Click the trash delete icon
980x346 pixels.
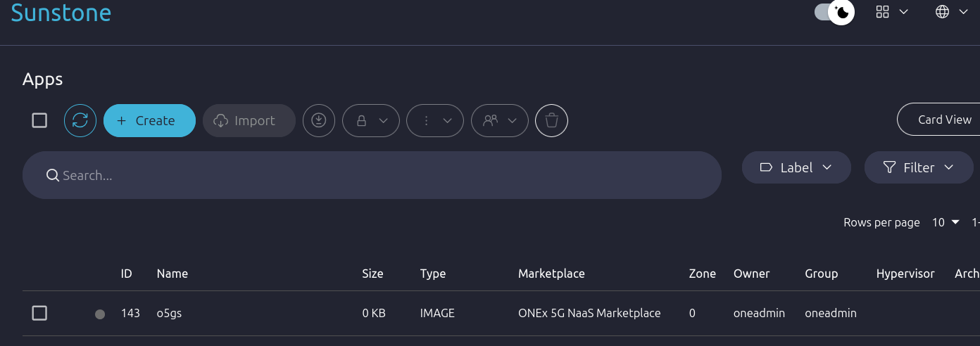coord(551,120)
